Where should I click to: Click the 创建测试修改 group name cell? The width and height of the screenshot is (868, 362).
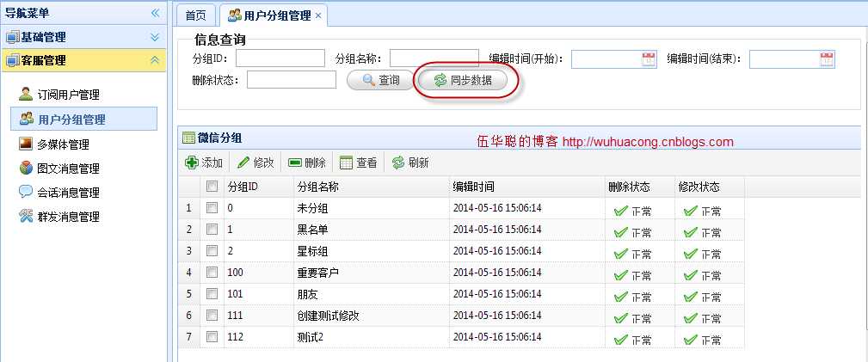pos(371,316)
